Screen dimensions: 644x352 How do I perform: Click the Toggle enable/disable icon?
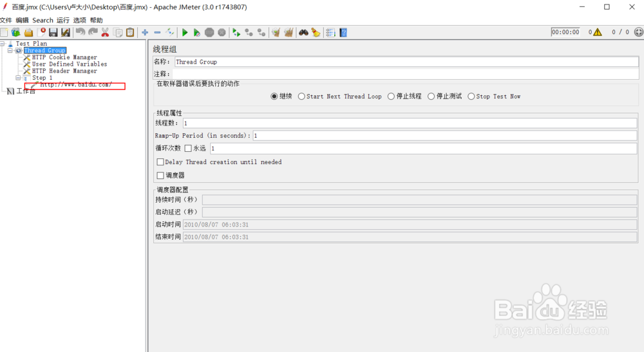[169, 32]
